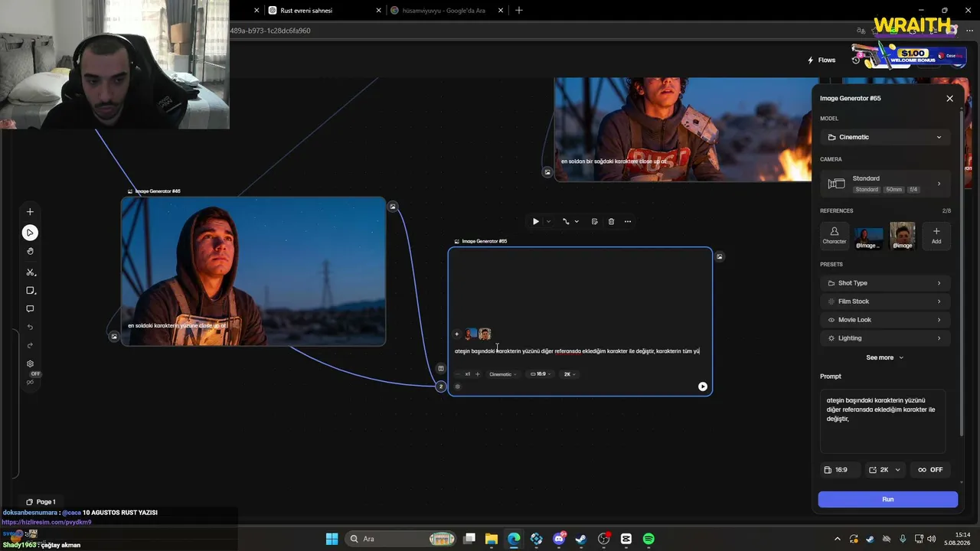Switch to hüsamviyuvyu Google search tab
Viewport: 980px width, 551px height.
[446, 11]
